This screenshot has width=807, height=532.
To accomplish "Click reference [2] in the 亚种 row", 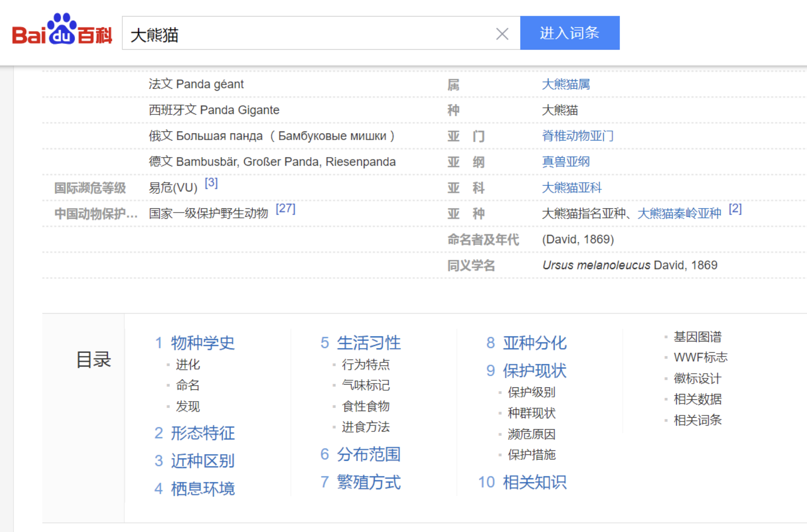I will coord(735,208).
